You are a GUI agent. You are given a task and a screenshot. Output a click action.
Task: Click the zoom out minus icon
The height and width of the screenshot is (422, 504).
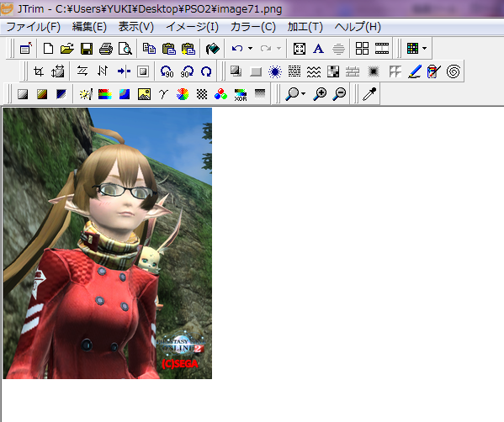pos(339,94)
